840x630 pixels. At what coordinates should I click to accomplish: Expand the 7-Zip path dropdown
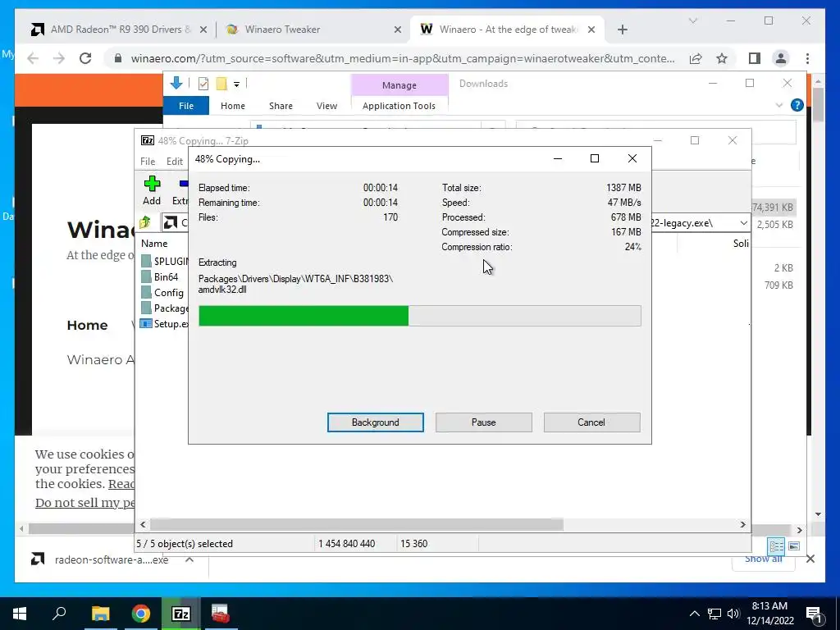(743, 223)
